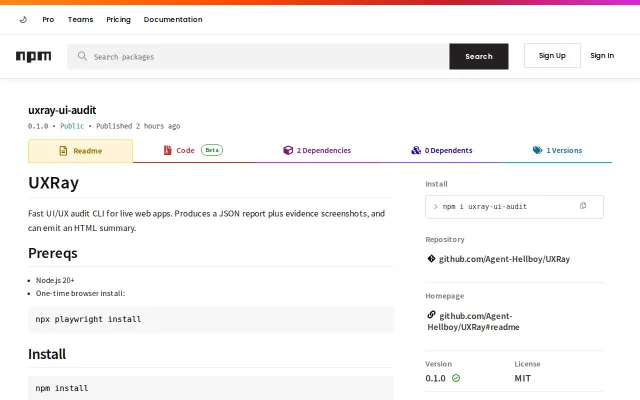Open the 2 Dependencies tab
Screen dimensions: 640x400
[x=317, y=150]
